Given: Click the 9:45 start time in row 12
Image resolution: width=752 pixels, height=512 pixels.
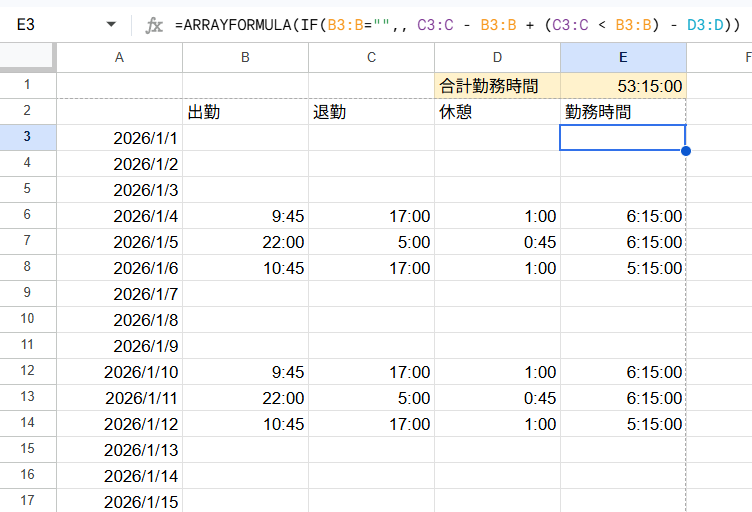Looking at the screenshot, I should [x=246, y=372].
